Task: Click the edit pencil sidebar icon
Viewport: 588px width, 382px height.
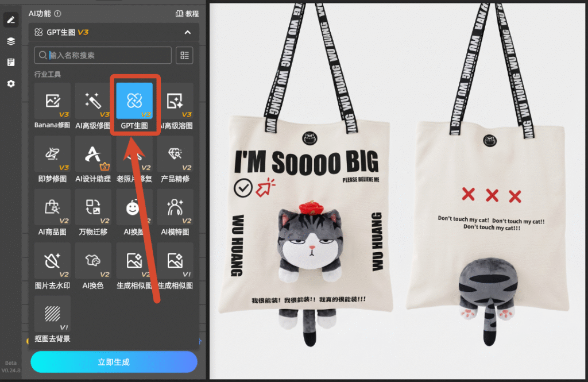Action: click(x=11, y=20)
